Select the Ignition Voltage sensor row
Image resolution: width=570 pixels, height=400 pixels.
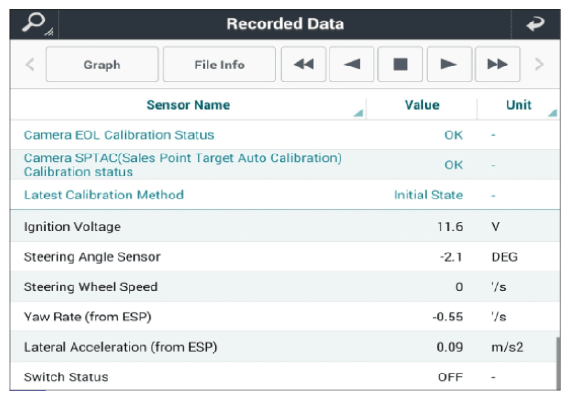click(x=285, y=226)
